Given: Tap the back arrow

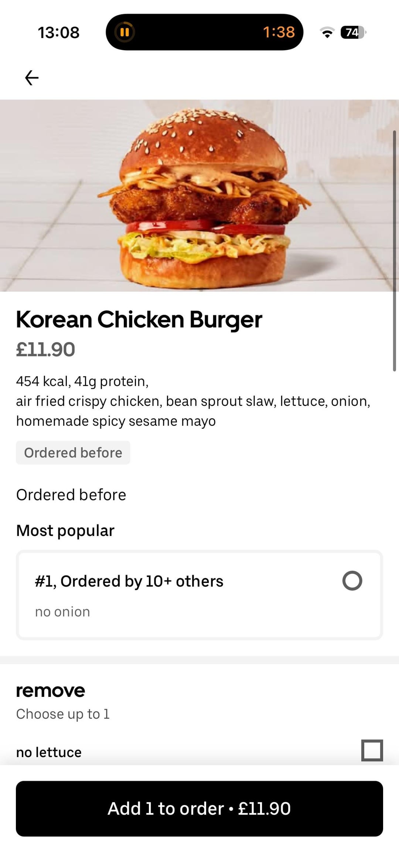Looking at the screenshot, I should coord(32,78).
